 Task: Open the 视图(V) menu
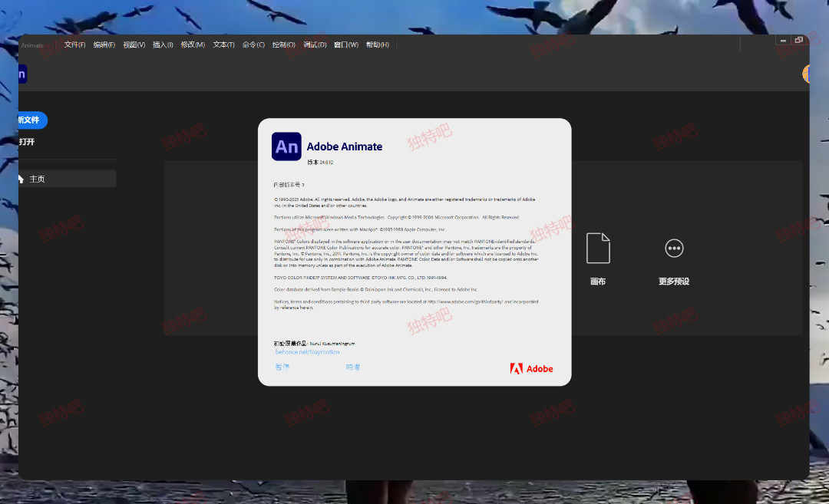point(134,45)
